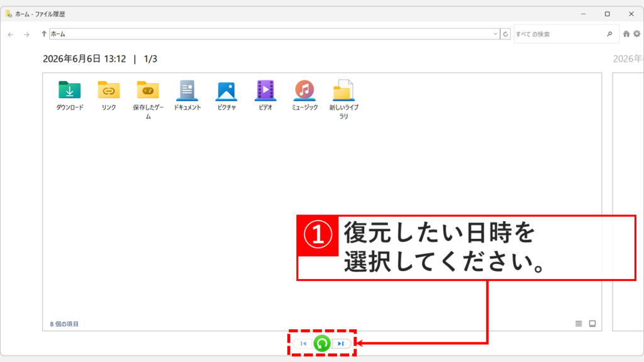Screen dimensions: 644x362
Task: Refresh the current location
Action: (x=506, y=34)
